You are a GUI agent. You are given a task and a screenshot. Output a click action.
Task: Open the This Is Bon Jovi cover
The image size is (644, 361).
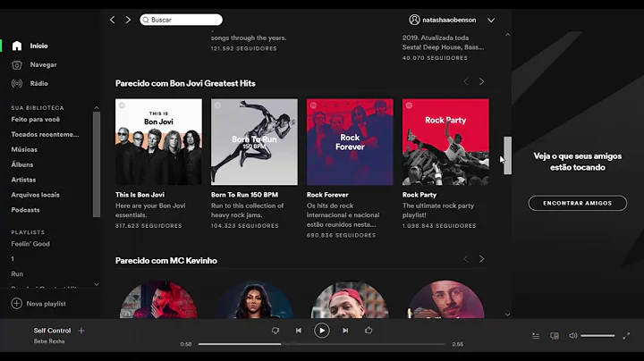(x=158, y=141)
